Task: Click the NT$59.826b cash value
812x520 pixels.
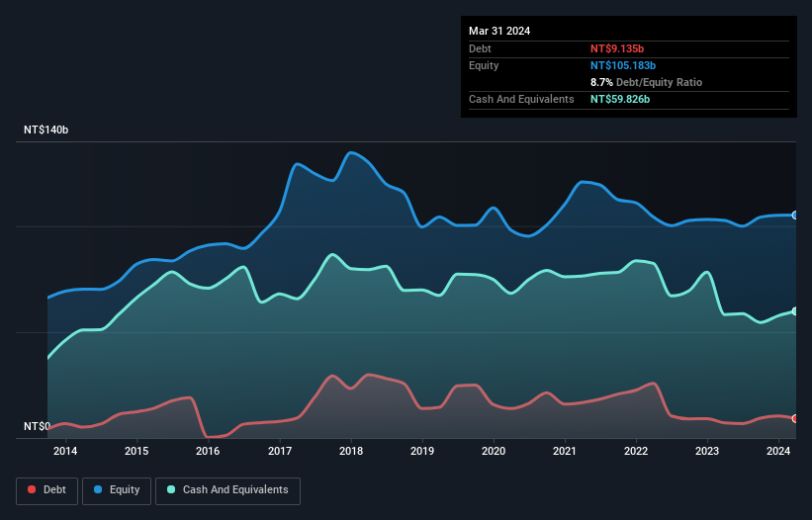Action: click(620, 99)
